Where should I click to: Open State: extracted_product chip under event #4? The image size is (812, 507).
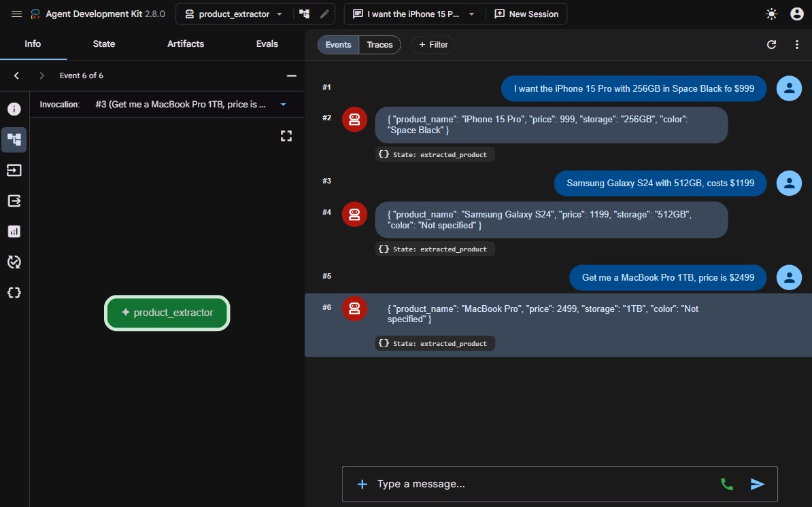[x=435, y=249]
